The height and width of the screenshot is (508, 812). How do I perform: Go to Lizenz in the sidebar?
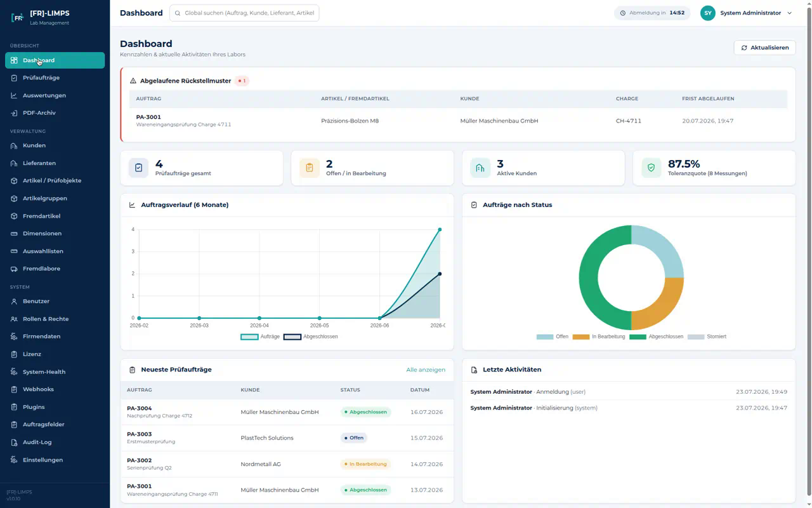point(55,354)
